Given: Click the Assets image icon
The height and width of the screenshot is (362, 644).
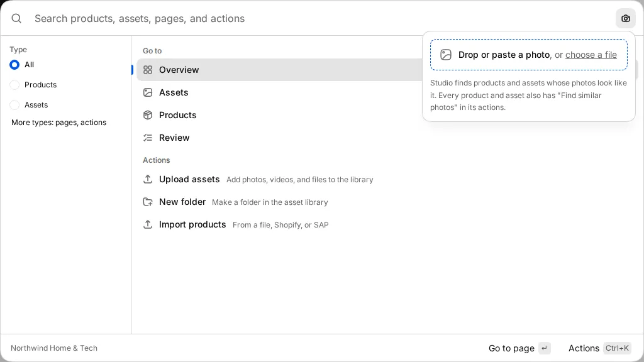Looking at the screenshot, I should [148, 92].
